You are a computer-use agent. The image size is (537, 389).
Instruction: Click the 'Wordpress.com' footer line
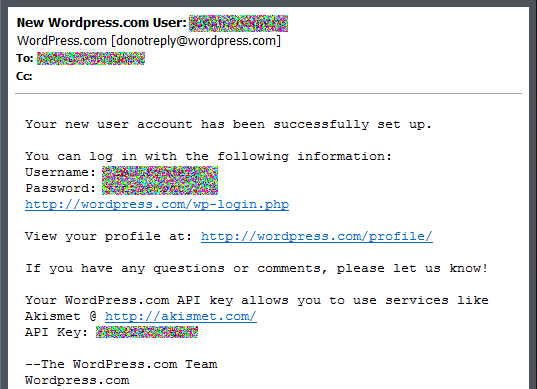pyautogui.click(x=77, y=380)
